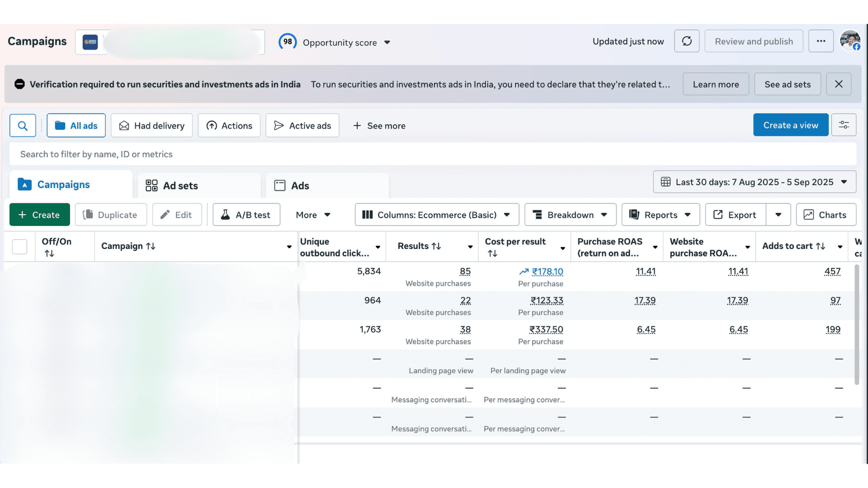Open the Charts panel
This screenshot has height=488, width=868.
point(826,215)
